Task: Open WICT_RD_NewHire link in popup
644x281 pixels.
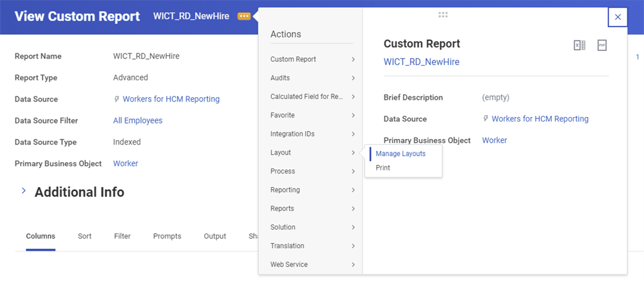Action: (421, 62)
